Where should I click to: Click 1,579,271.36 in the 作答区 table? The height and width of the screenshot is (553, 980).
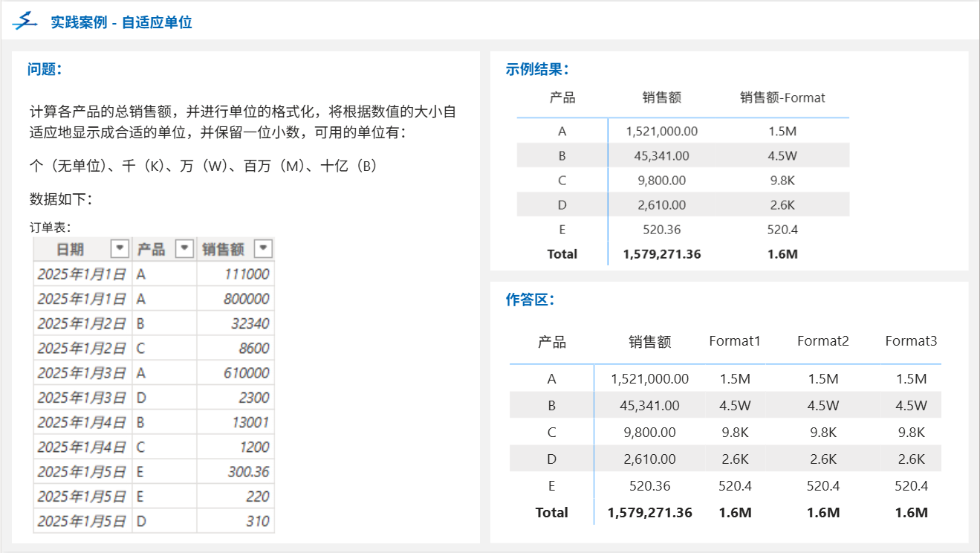point(650,512)
